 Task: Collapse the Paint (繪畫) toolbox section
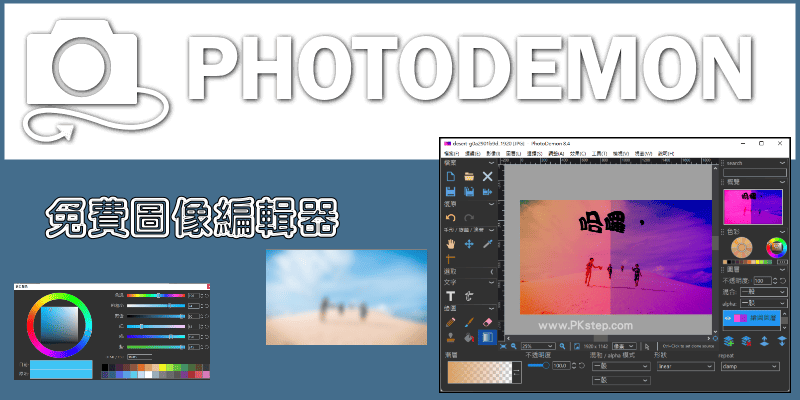491,309
